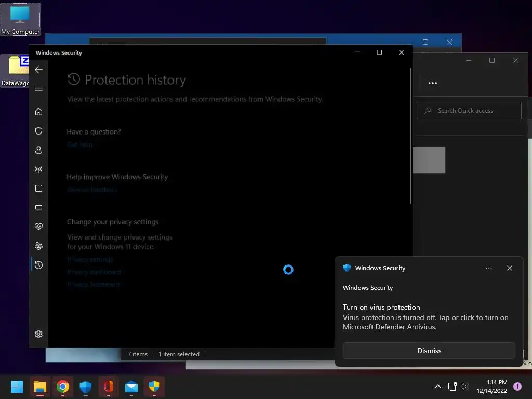Select the My Computer desktop icon
Screen dimensions: 532x399
(x=20, y=19)
